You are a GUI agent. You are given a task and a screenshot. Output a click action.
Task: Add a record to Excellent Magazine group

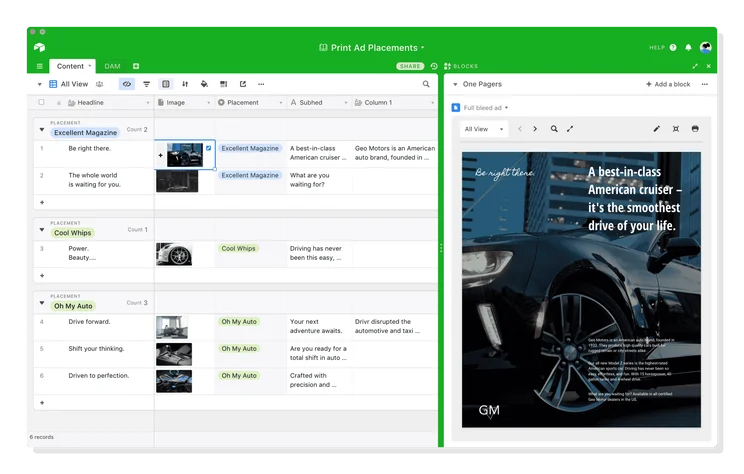pyautogui.click(x=42, y=202)
